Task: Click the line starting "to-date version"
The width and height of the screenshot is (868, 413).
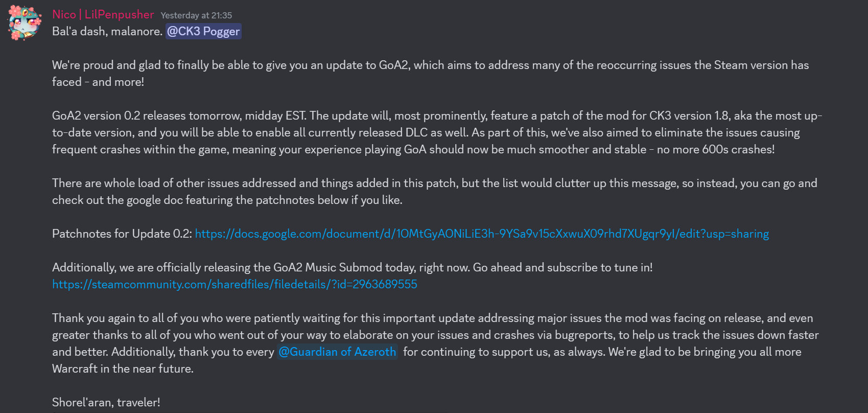Action: click(x=426, y=132)
